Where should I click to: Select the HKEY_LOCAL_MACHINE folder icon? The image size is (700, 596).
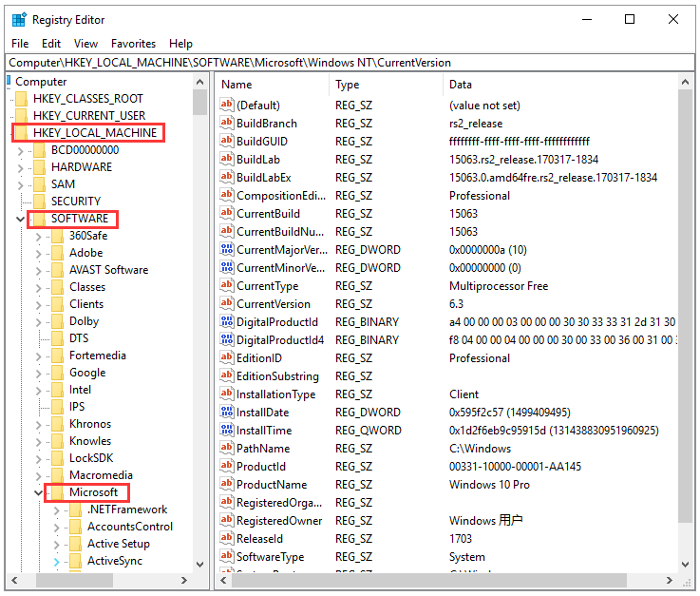(x=22, y=133)
